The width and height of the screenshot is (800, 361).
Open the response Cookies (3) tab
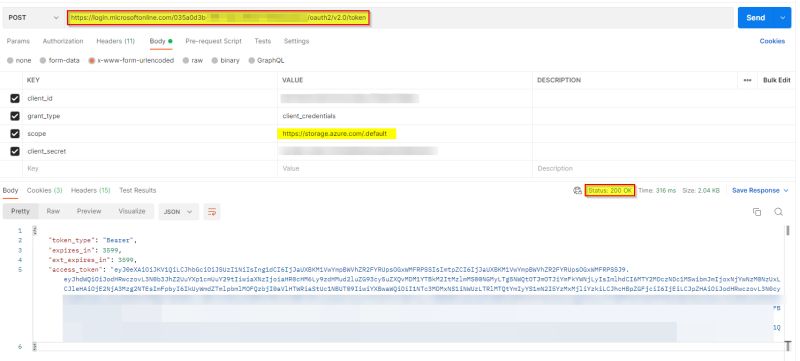point(44,191)
